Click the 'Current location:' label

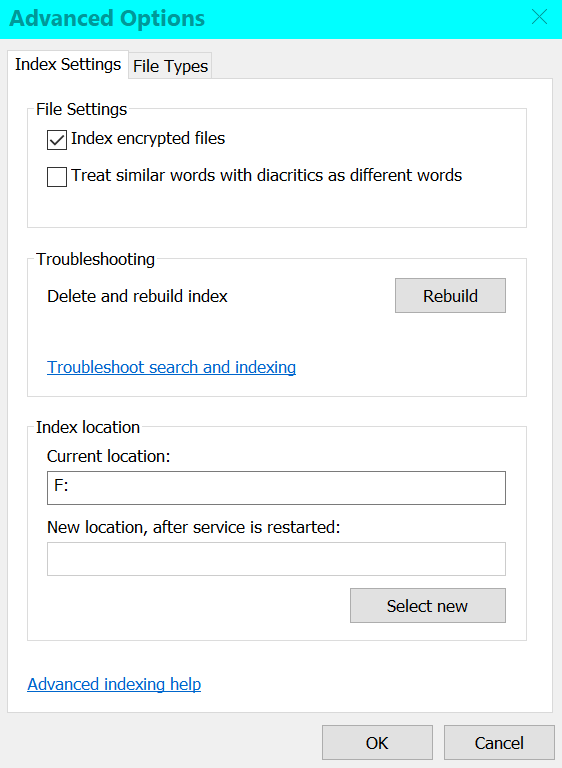pyautogui.click(x=108, y=456)
